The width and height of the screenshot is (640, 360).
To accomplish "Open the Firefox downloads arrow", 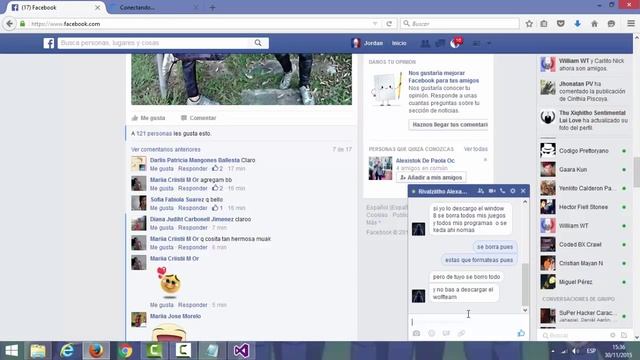I will (578, 24).
